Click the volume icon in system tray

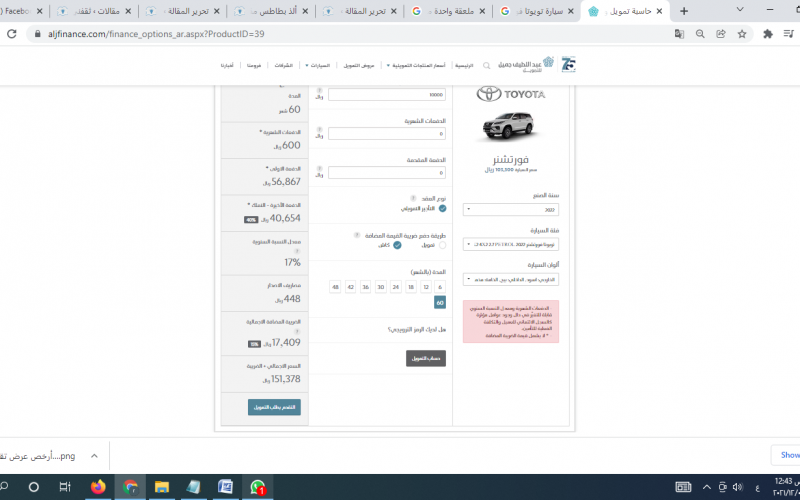[737, 487]
